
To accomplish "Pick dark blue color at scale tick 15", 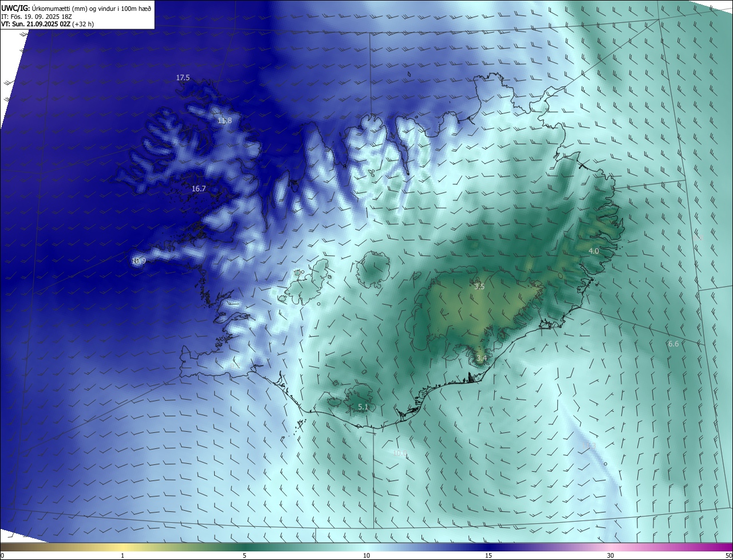I will 488,547.
